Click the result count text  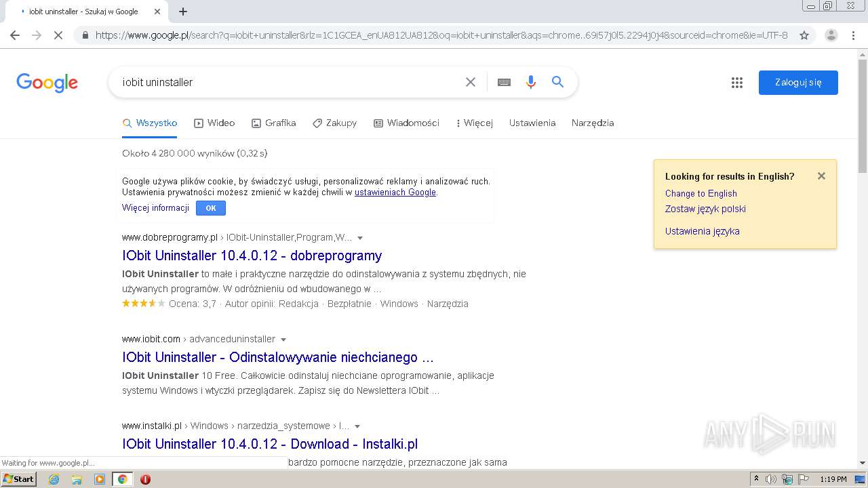click(x=195, y=153)
